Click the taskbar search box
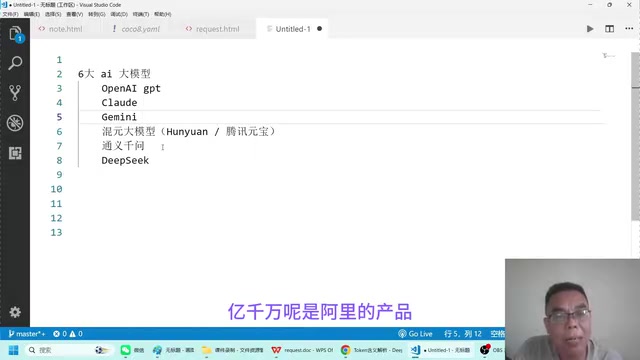Image resolution: width=640 pixels, height=360 pixels. point(69,350)
